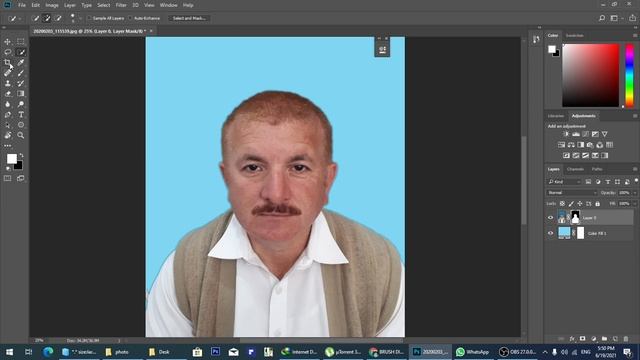The height and width of the screenshot is (360, 640).
Task: Select the Brush tool
Action: [20, 73]
